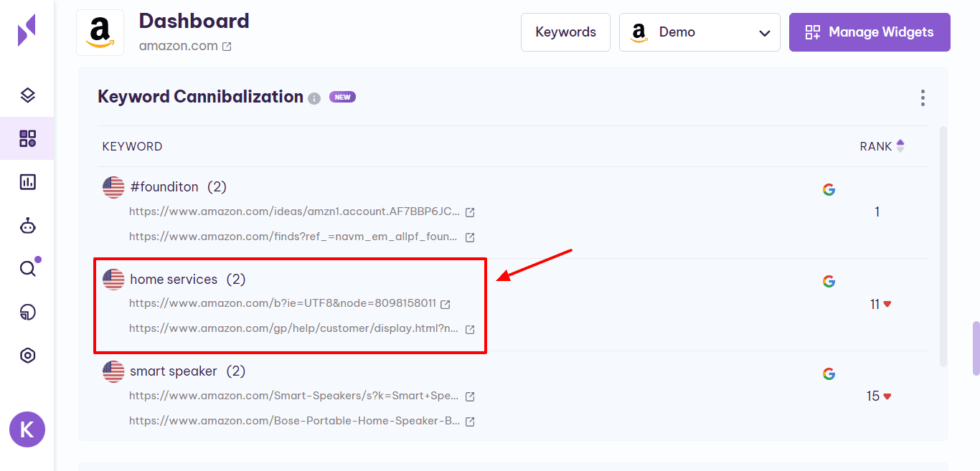Open the K user profile avatar
Image resolution: width=980 pixels, height=471 pixels.
27,429
